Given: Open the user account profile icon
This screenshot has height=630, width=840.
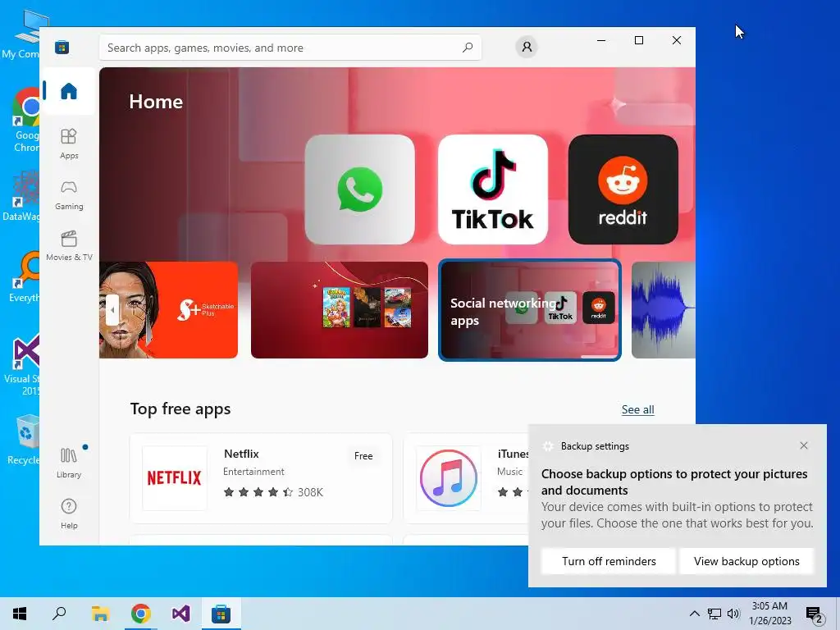Looking at the screenshot, I should click(527, 47).
